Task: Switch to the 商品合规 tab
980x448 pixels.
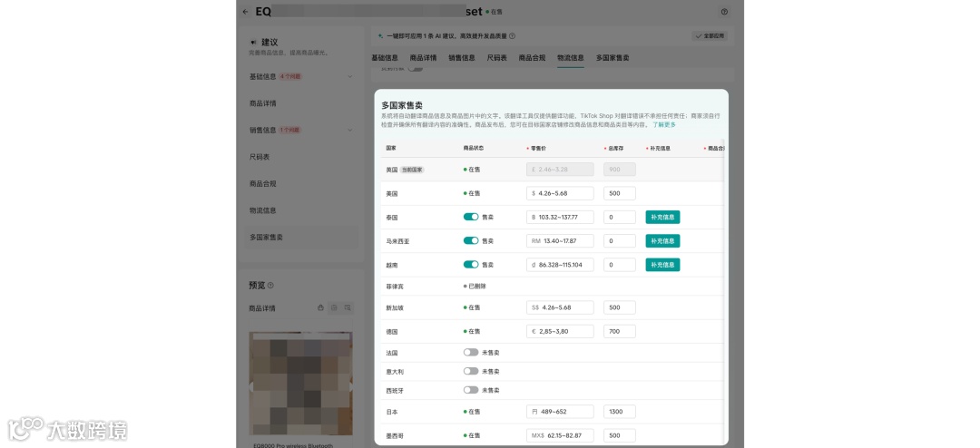Action: point(532,57)
